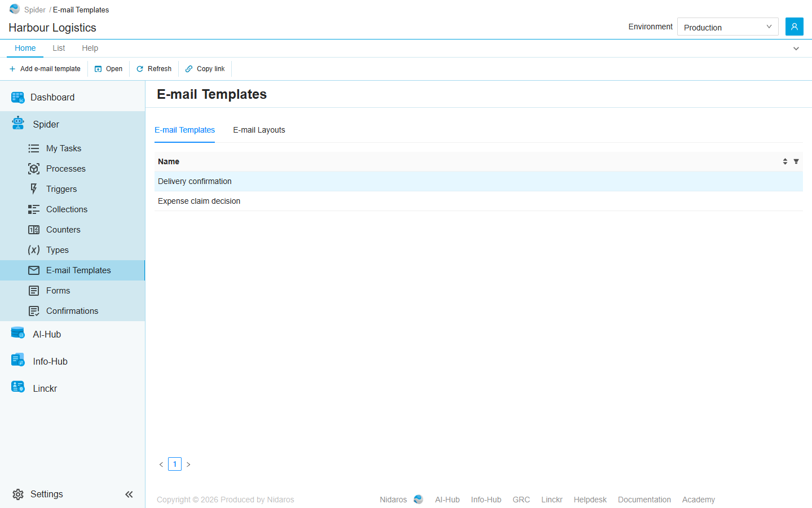Open Types in sidebar

pyautogui.click(x=58, y=250)
